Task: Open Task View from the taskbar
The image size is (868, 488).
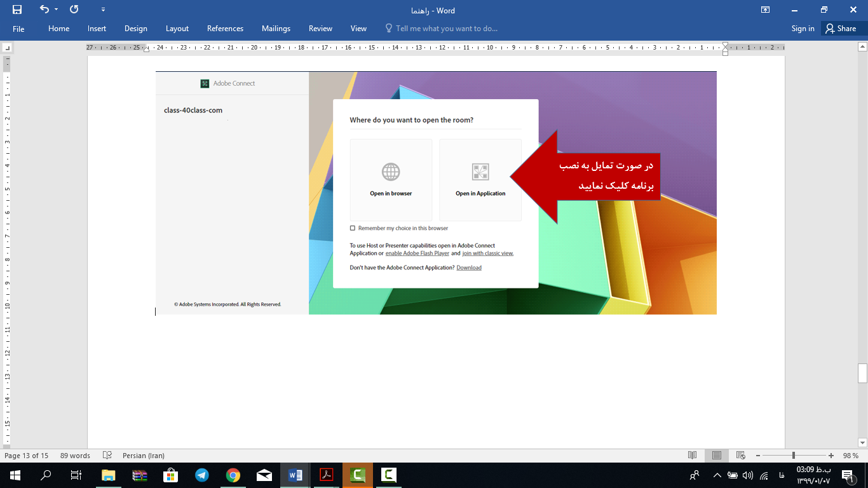Action: pos(76,475)
